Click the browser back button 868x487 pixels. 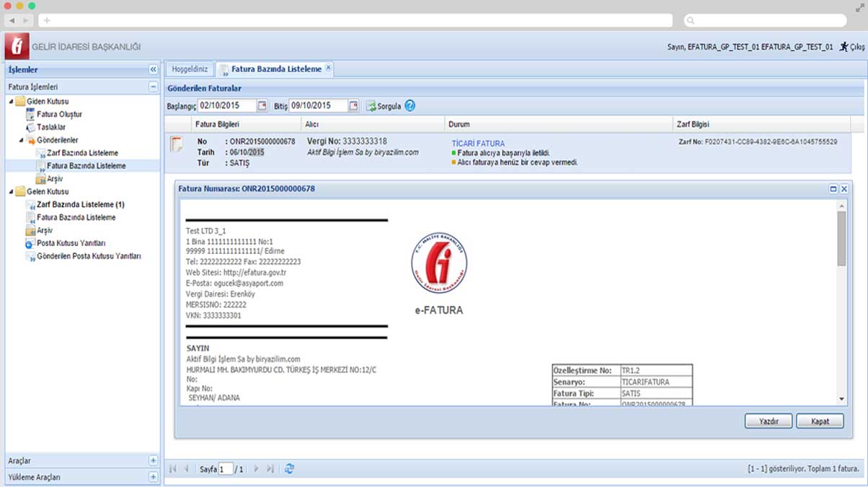coord(12,20)
